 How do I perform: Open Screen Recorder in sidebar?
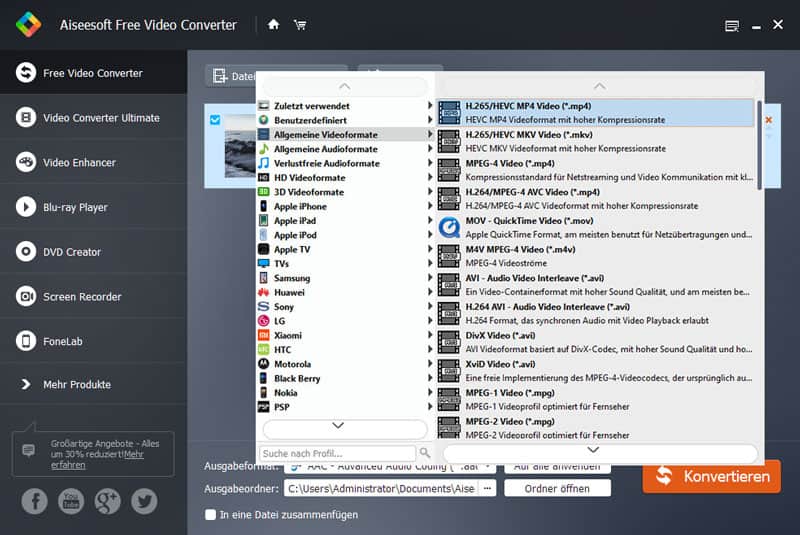[93, 296]
